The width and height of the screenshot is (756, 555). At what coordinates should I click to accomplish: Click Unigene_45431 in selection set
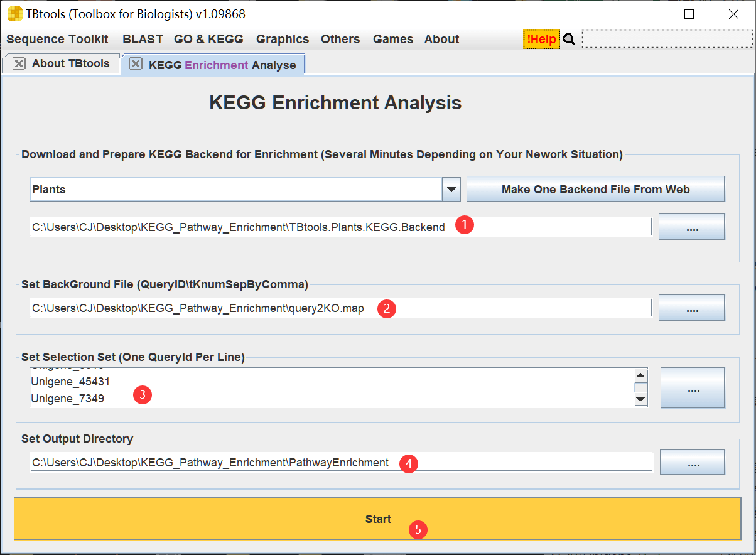click(70, 382)
